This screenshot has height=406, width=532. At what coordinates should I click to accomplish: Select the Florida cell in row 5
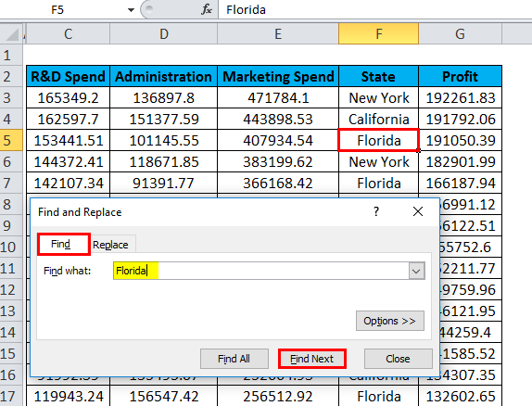pos(379,140)
